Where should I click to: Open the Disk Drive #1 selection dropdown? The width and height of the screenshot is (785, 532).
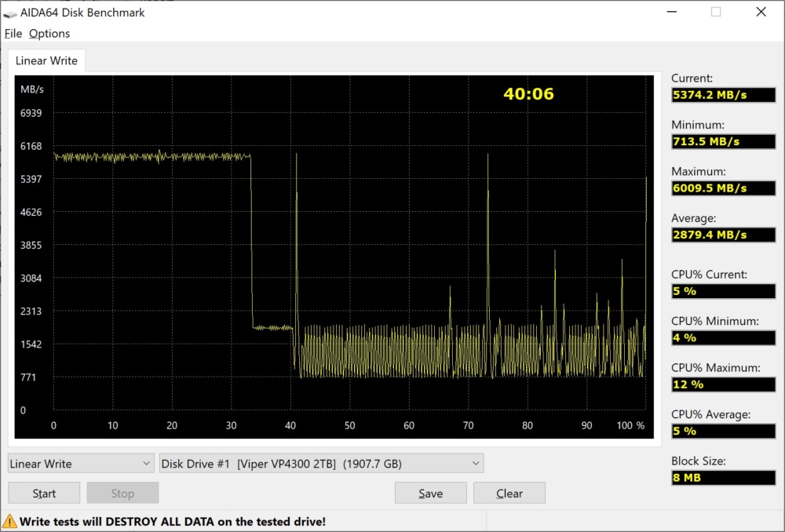click(x=321, y=464)
